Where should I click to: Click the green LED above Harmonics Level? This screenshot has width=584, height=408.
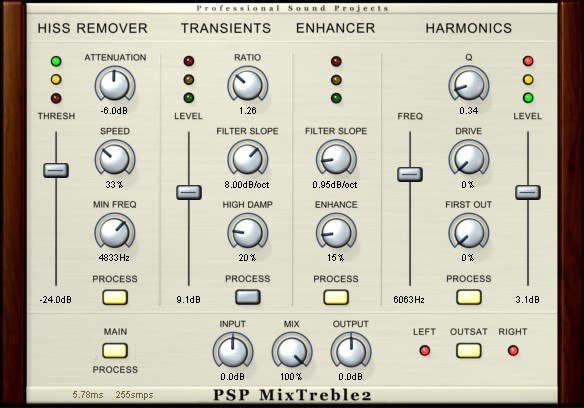coord(528,98)
